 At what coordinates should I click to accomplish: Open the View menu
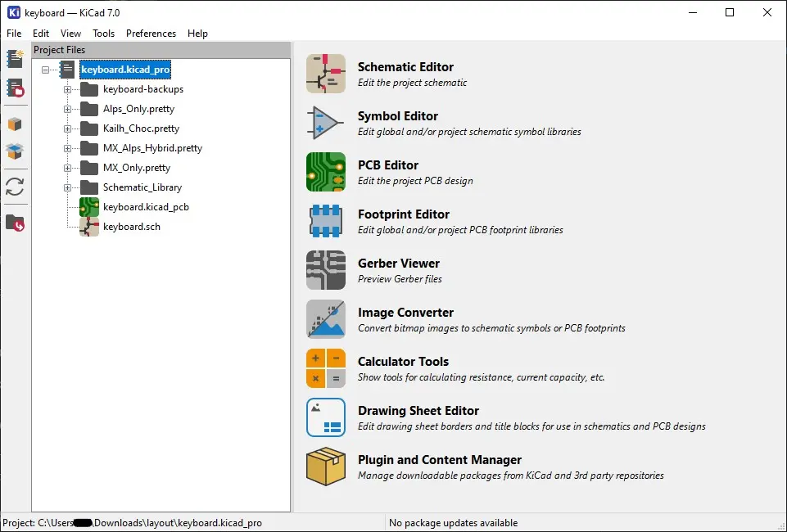[x=70, y=33]
